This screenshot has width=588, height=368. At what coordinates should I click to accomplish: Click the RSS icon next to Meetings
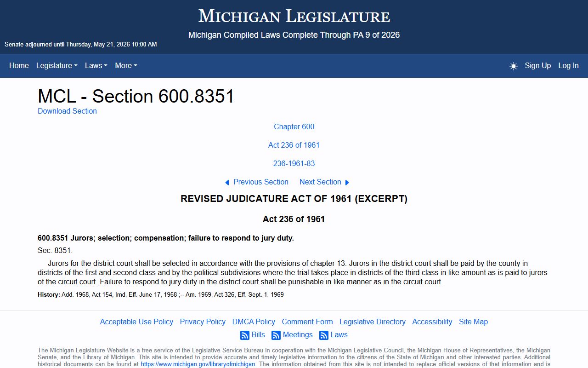(x=276, y=335)
